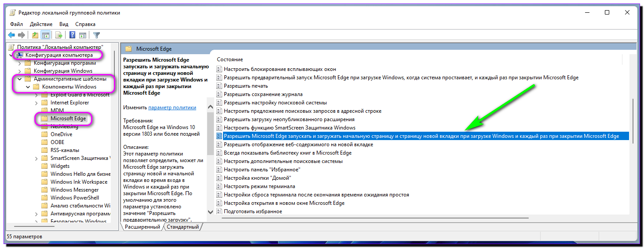Viewport: 644px width, 248px height.
Task: Click policy icon beside 'Разрешить печать'
Action: point(220,86)
